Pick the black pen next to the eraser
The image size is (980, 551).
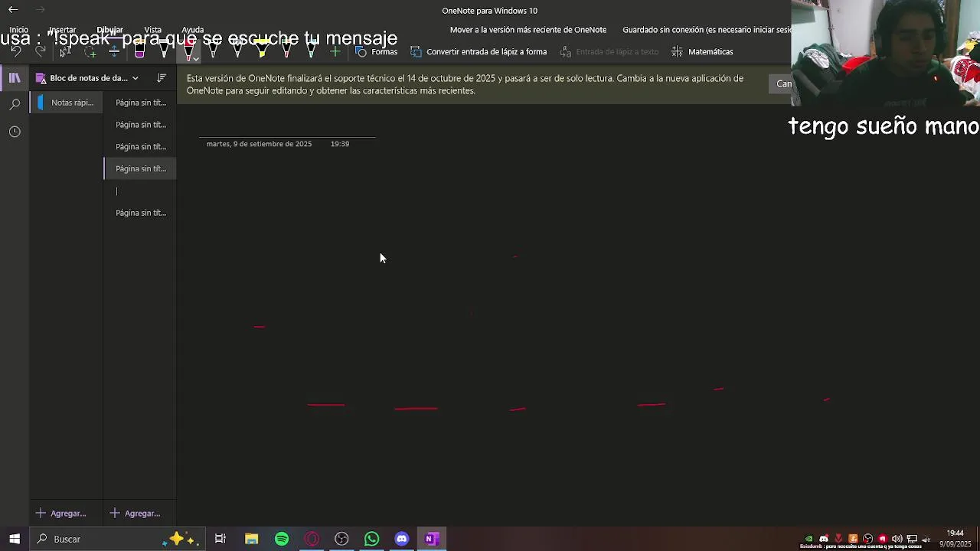(164, 52)
